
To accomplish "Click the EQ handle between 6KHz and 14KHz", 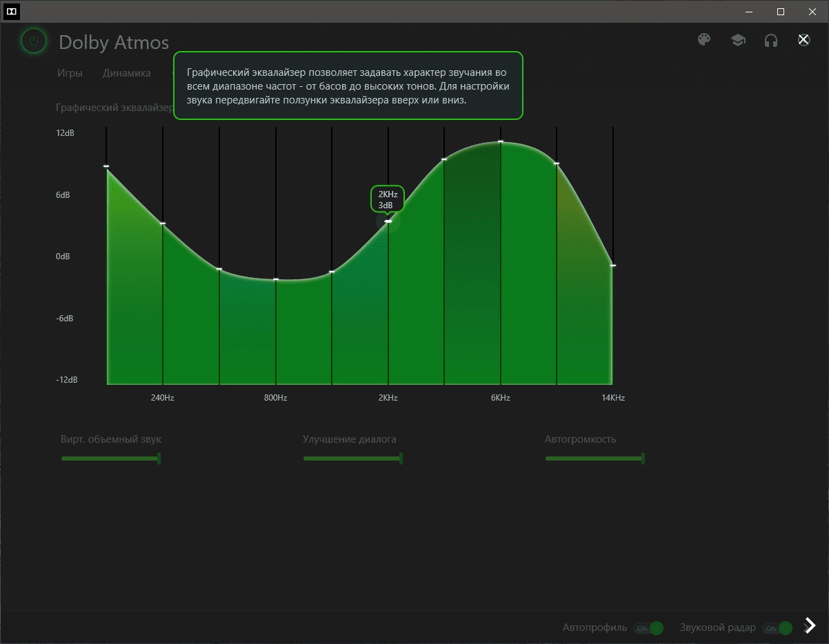I will pos(557,163).
